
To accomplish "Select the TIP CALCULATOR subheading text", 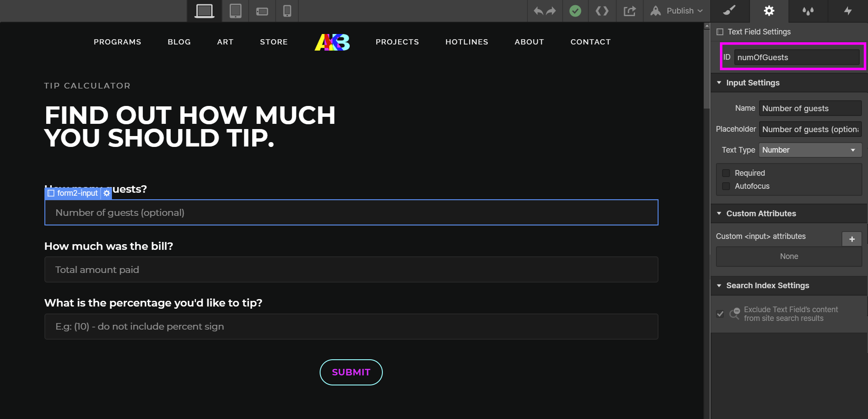I will (87, 86).
